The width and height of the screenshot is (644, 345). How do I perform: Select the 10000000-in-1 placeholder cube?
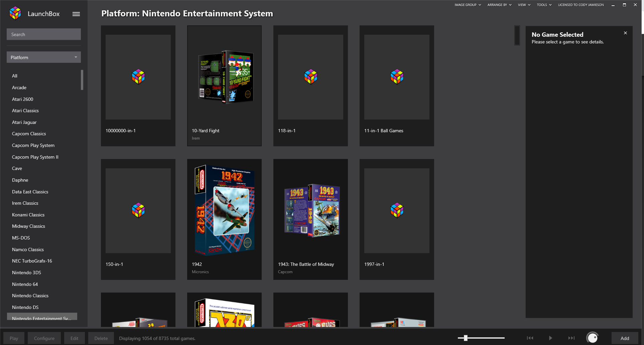point(138,77)
